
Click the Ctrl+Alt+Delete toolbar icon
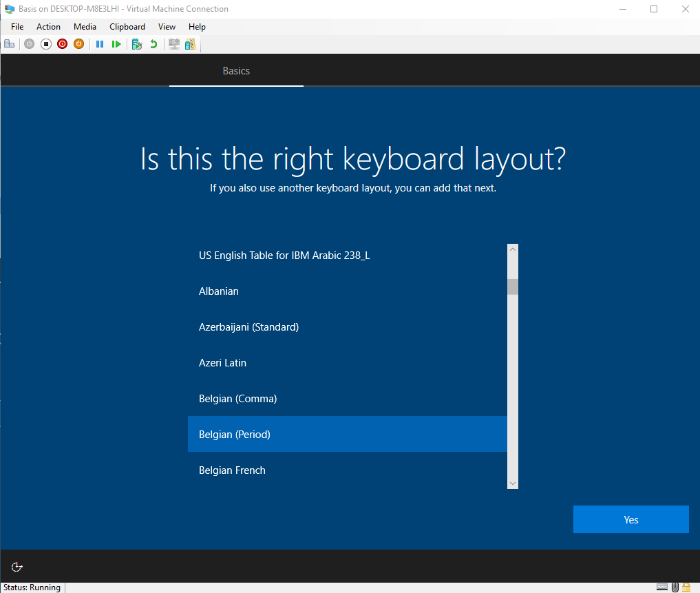(10, 44)
